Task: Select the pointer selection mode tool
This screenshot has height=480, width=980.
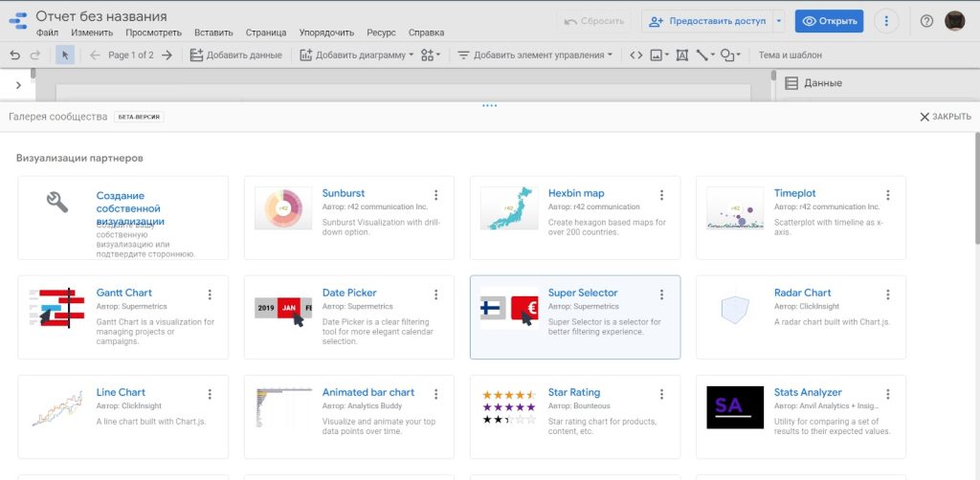Action: pyautogui.click(x=65, y=55)
